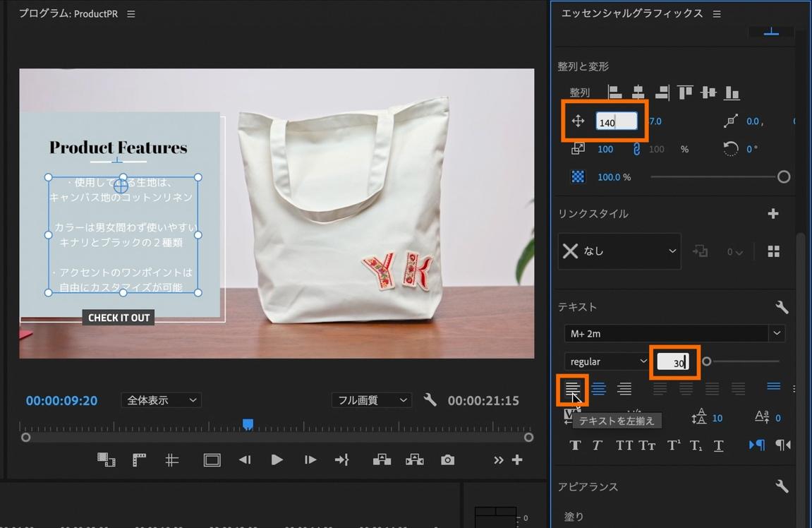Toggle small caps style

coord(647,445)
